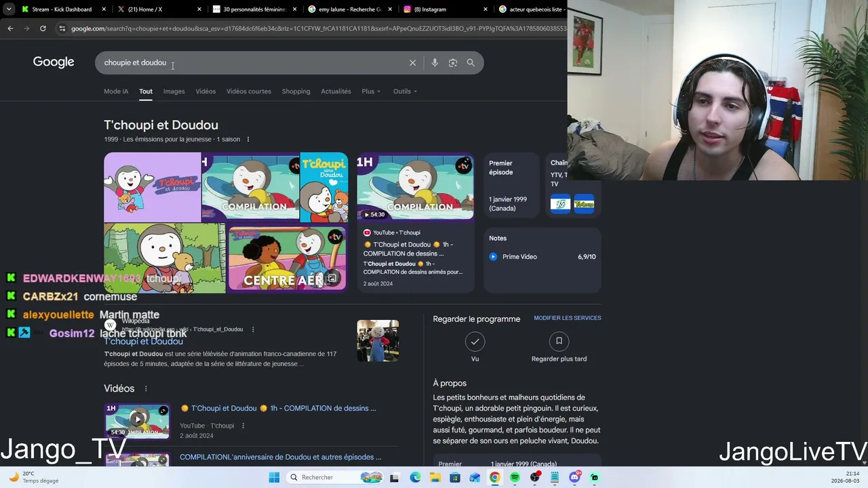
Task: Clear the Google search box text
Action: 412,62
